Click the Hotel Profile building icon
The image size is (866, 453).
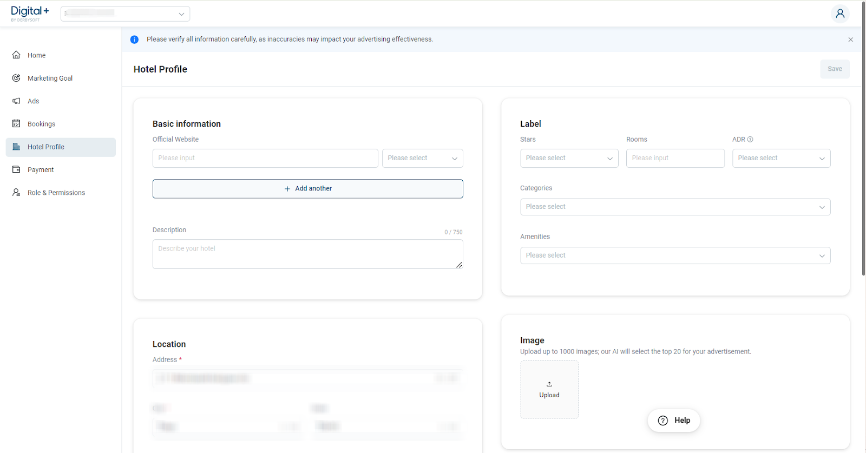16,147
